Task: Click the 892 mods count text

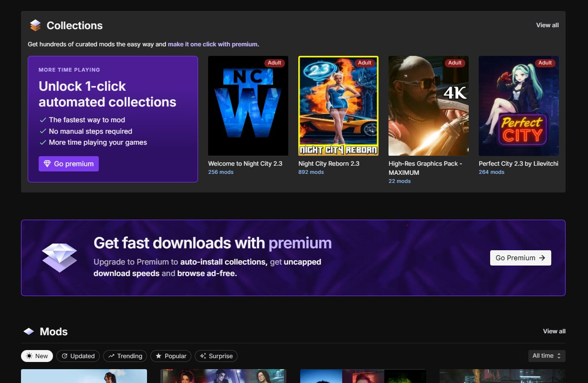Action: pyautogui.click(x=311, y=172)
